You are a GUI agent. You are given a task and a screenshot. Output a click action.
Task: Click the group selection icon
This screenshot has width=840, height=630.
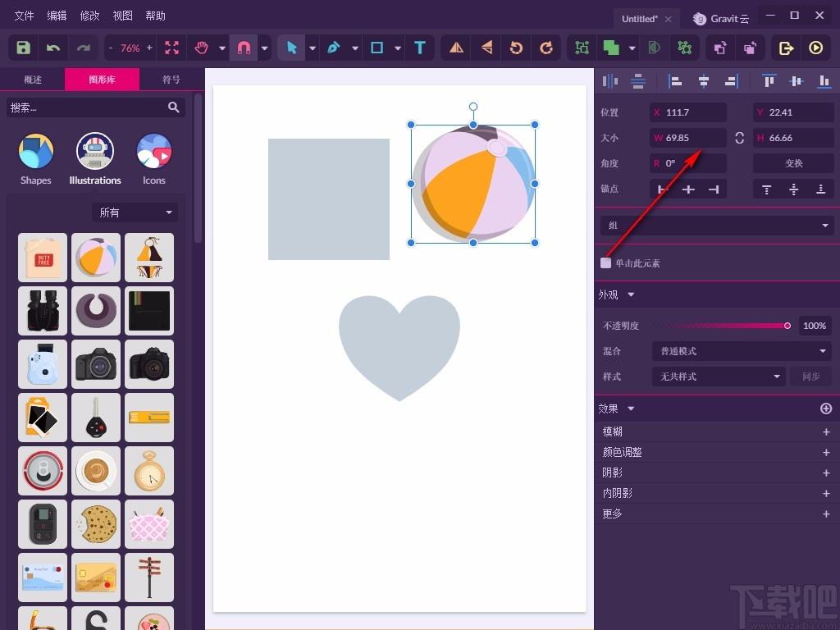click(x=582, y=48)
